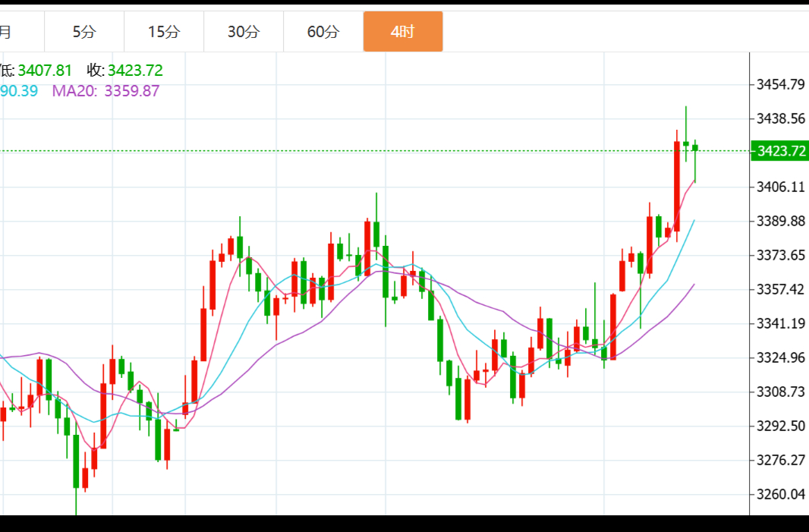Click the 3341.19 price axis label
This screenshot has height=532, width=809.
click(781, 323)
